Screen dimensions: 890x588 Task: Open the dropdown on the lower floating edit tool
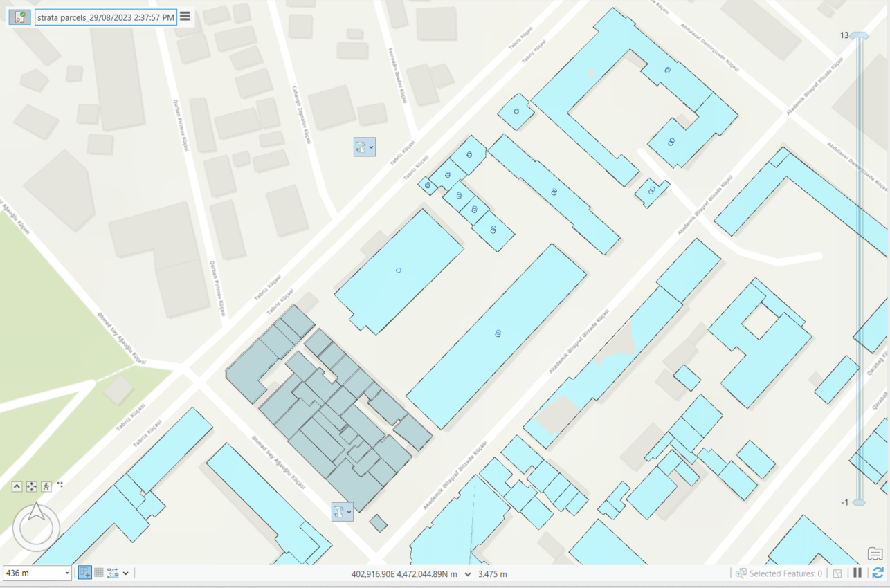[349, 512]
